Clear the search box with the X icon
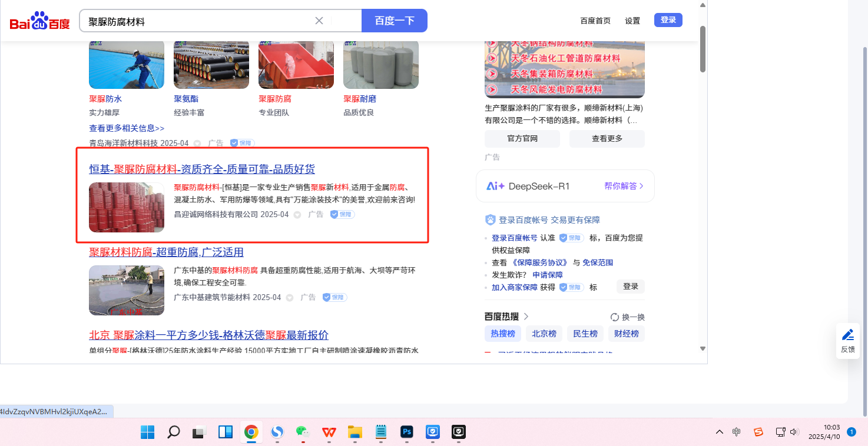The image size is (868, 446). click(319, 21)
